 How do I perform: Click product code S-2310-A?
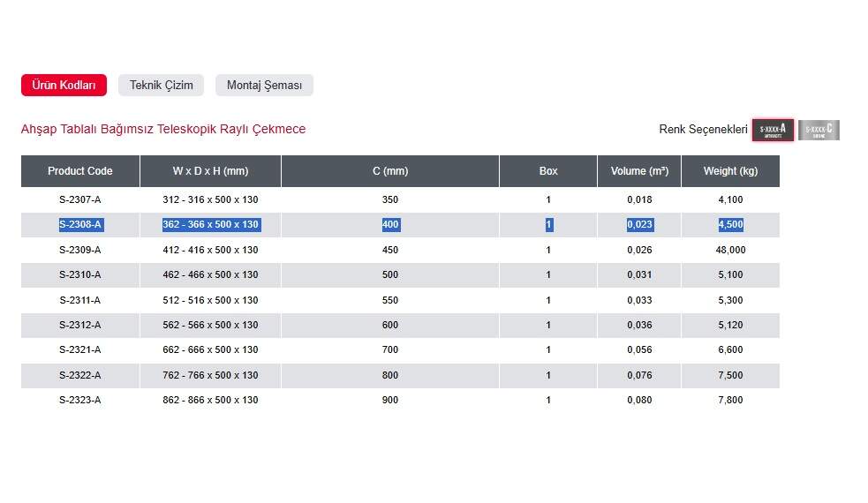click(x=80, y=275)
